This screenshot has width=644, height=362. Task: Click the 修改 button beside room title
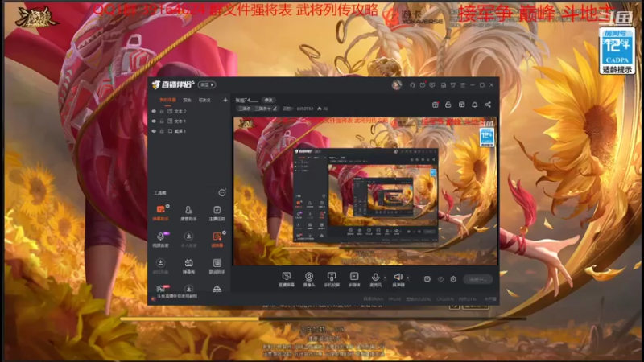(x=269, y=100)
